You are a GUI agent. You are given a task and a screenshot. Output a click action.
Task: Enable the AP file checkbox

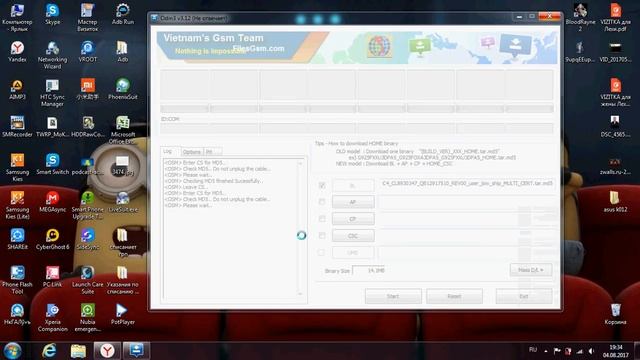pos(322,202)
